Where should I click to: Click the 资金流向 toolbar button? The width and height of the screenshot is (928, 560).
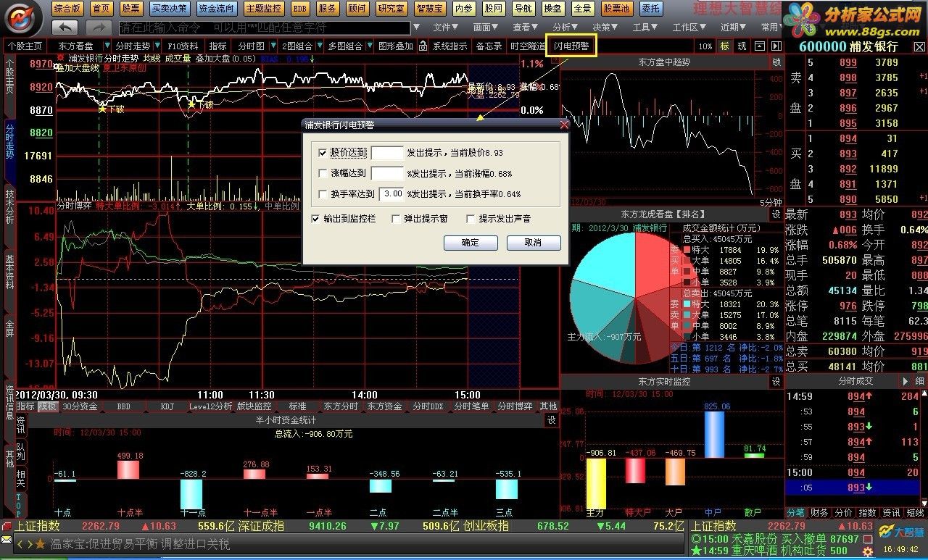coord(216,9)
